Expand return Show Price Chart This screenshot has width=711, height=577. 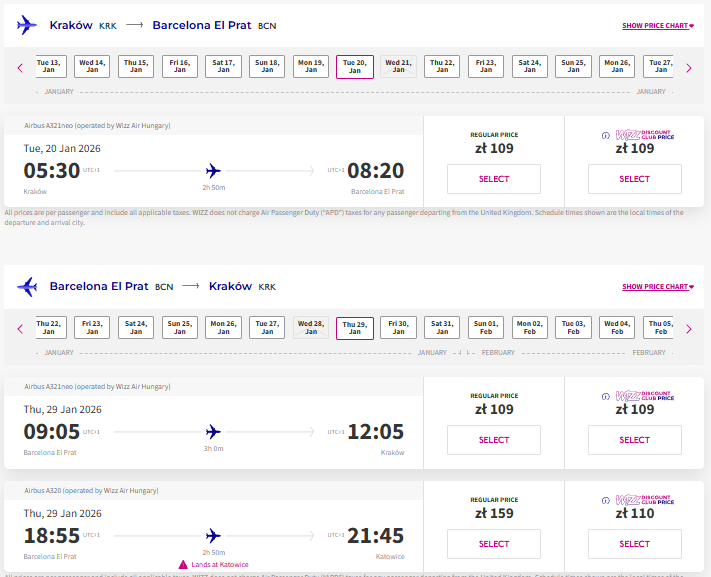pyautogui.click(x=658, y=287)
